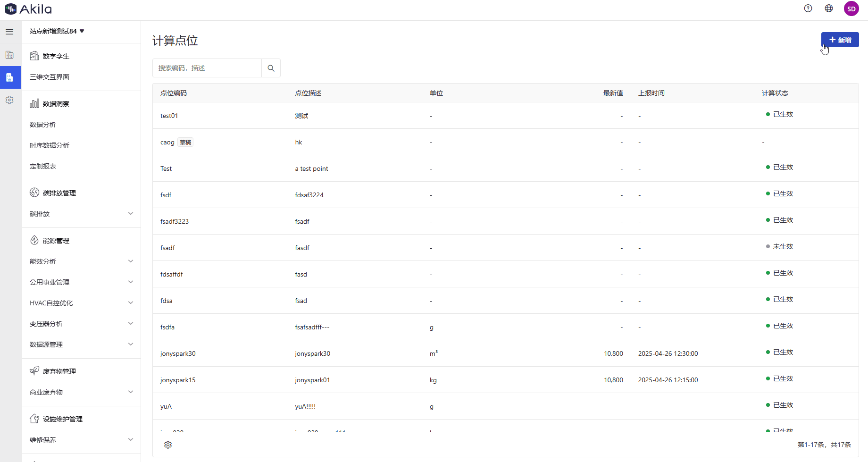Screen dimensions: 868x462
Task: Click the 第1-17条，共17条 pagination text
Action: click(x=824, y=445)
